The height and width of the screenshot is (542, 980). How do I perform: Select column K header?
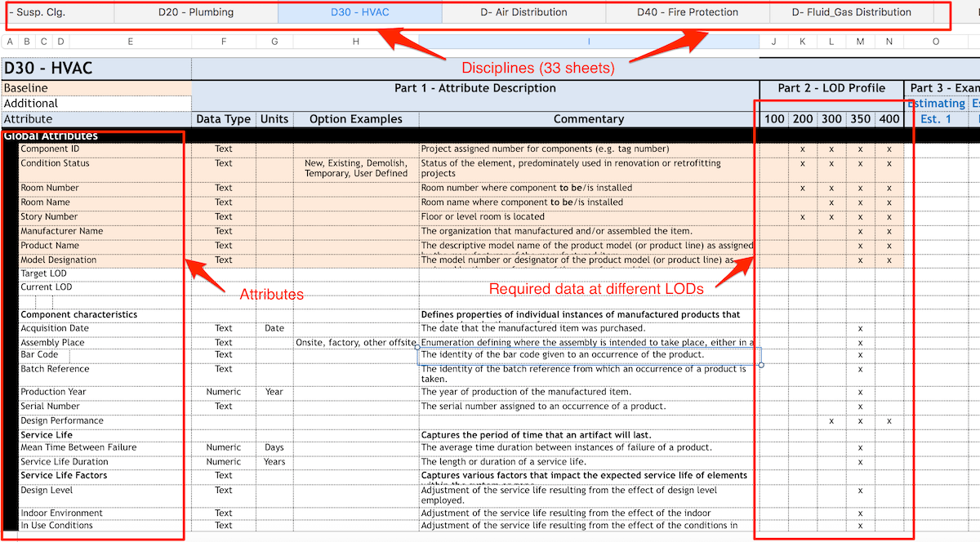(803, 42)
